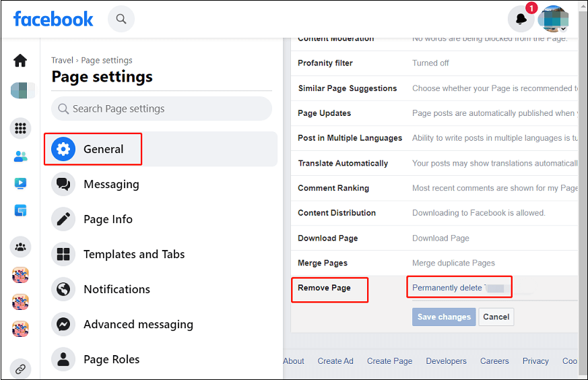Click Permanently delete page link
This screenshot has width=588, height=380.
tap(447, 288)
